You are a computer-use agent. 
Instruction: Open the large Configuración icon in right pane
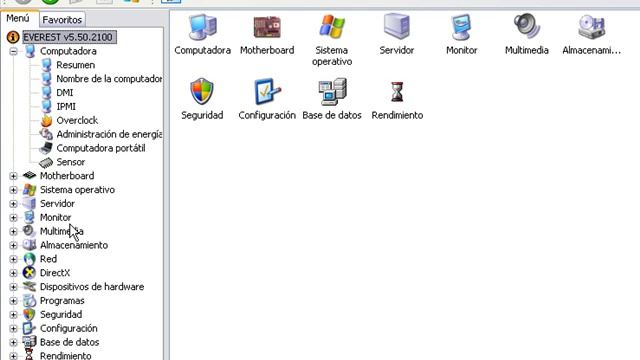coord(267,91)
